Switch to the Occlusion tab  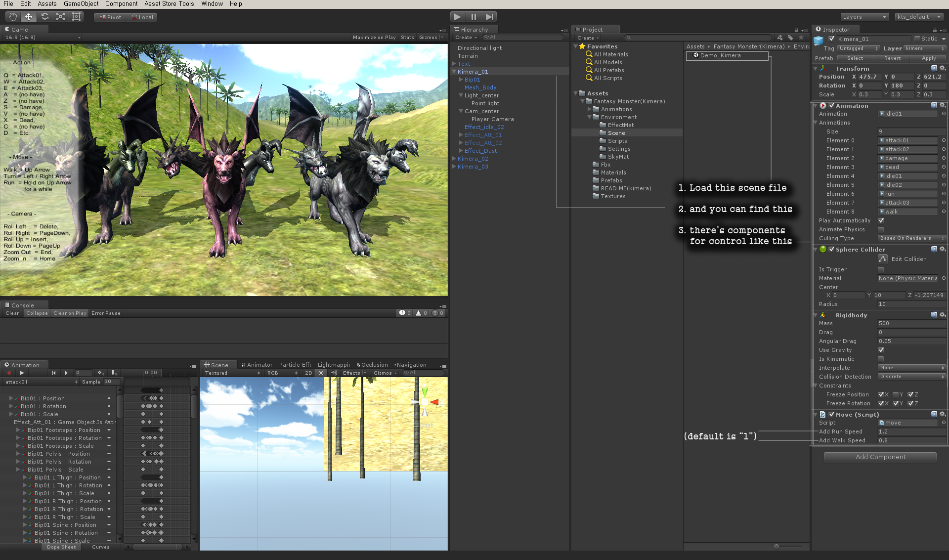pyautogui.click(x=372, y=365)
